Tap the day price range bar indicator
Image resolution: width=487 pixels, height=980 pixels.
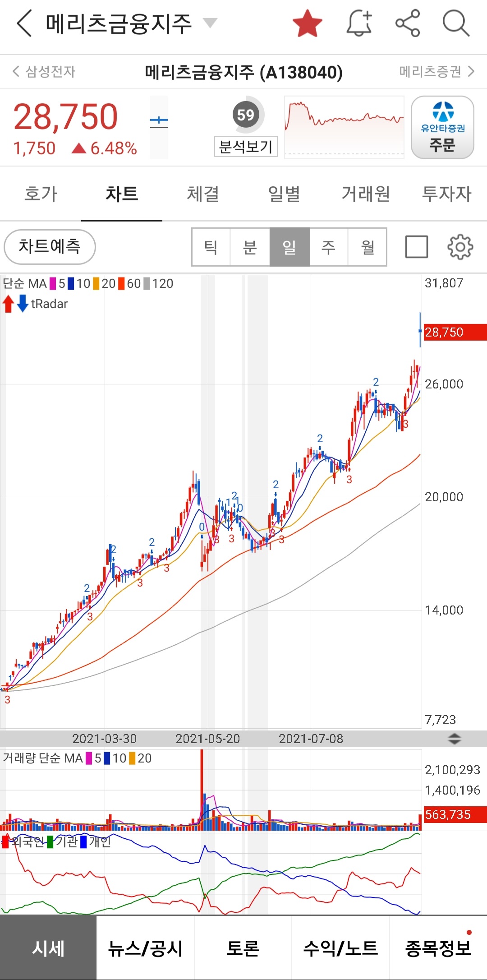coord(159,127)
